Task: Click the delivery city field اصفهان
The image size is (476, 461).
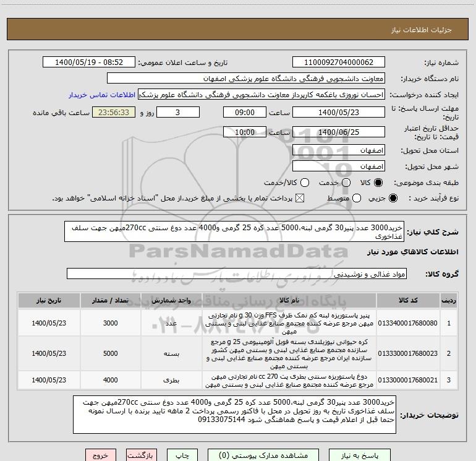Action: tap(339, 166)
